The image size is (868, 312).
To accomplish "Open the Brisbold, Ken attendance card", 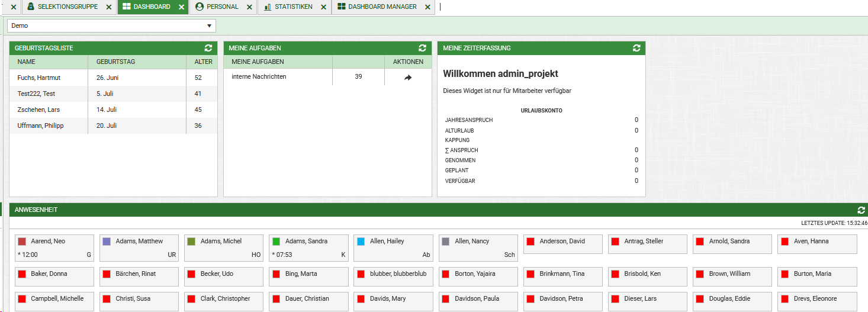I will (x=648, y=276).
